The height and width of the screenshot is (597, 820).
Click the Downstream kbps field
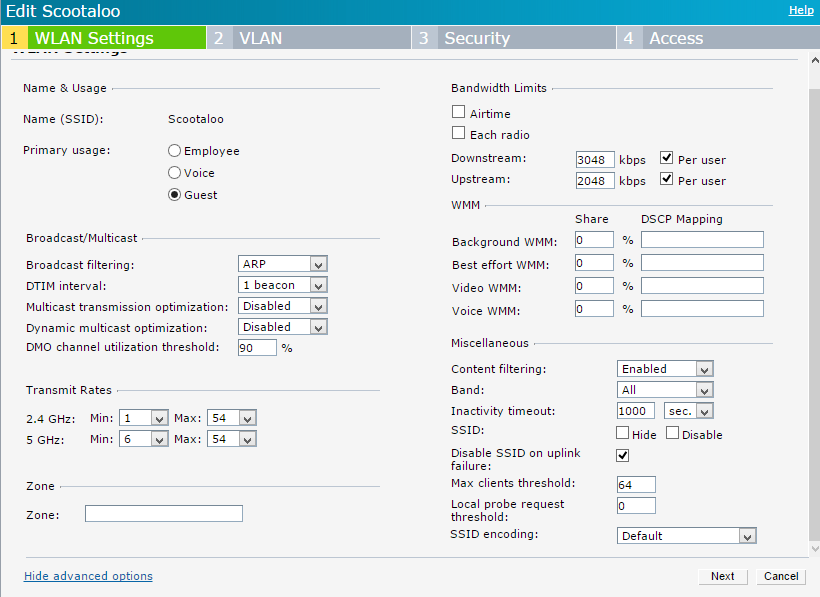tap(595, 159)
